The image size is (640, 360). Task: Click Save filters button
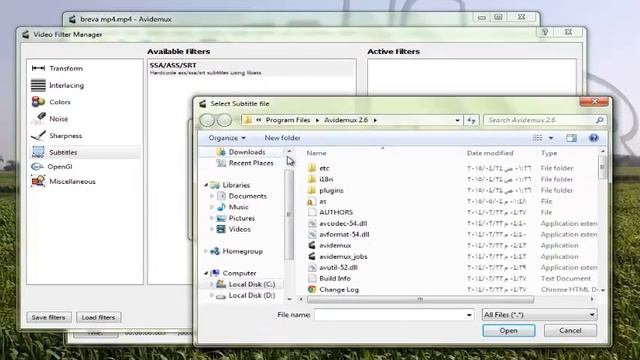point(49,317)
